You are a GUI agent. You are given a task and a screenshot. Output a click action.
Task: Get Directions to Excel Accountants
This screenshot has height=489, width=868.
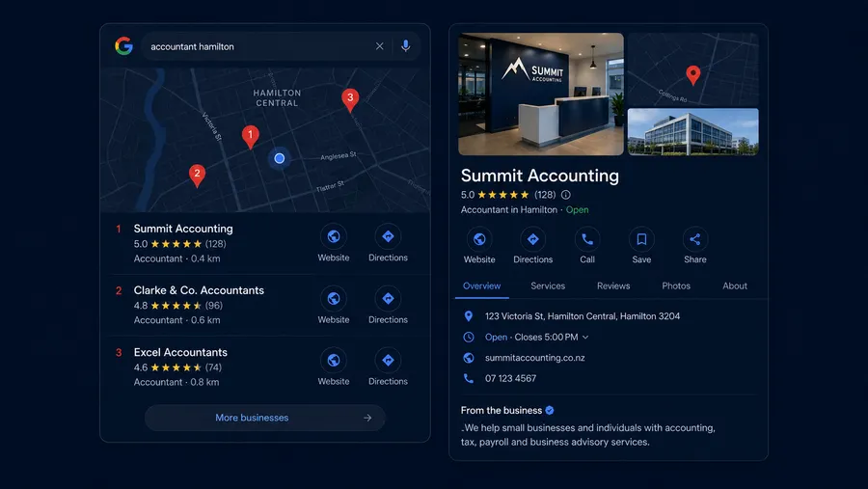click(388, 367)
